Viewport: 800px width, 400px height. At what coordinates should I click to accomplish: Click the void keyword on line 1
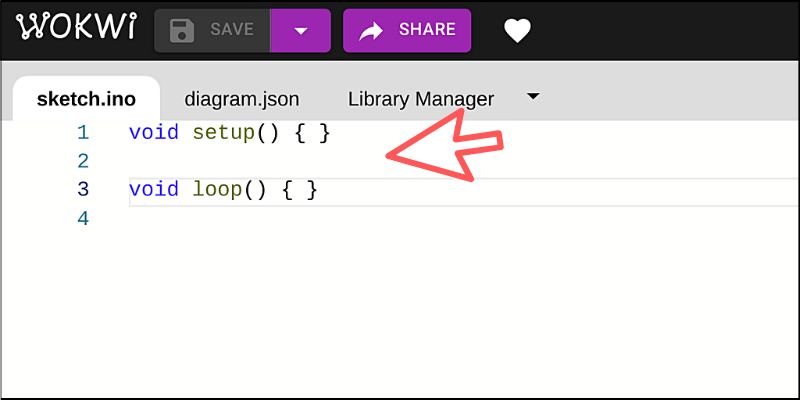[x=154, y=133]
